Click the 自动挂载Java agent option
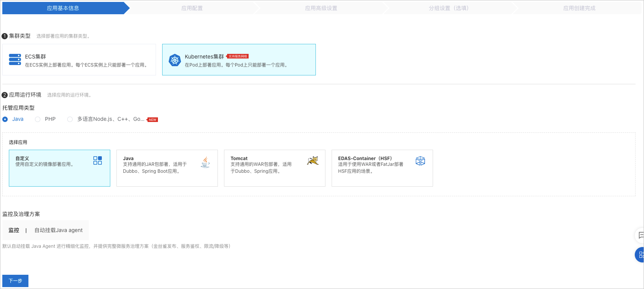 (x=58, y=230)
